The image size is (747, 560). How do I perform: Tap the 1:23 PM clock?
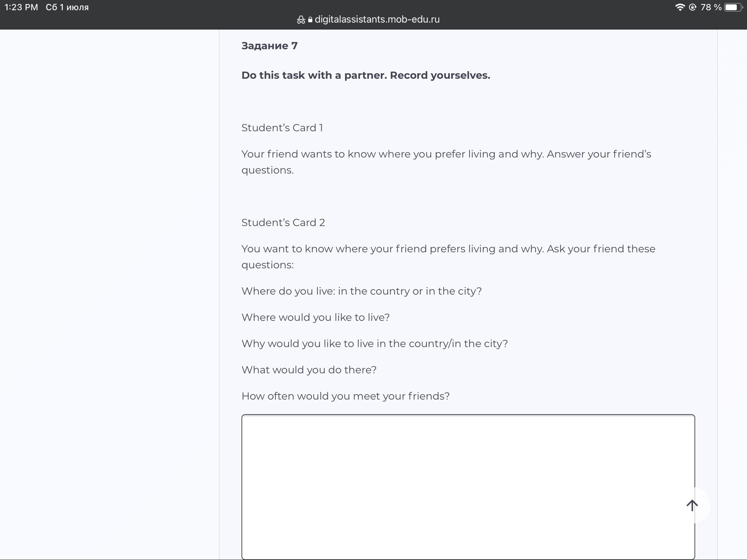click(21, 7)
